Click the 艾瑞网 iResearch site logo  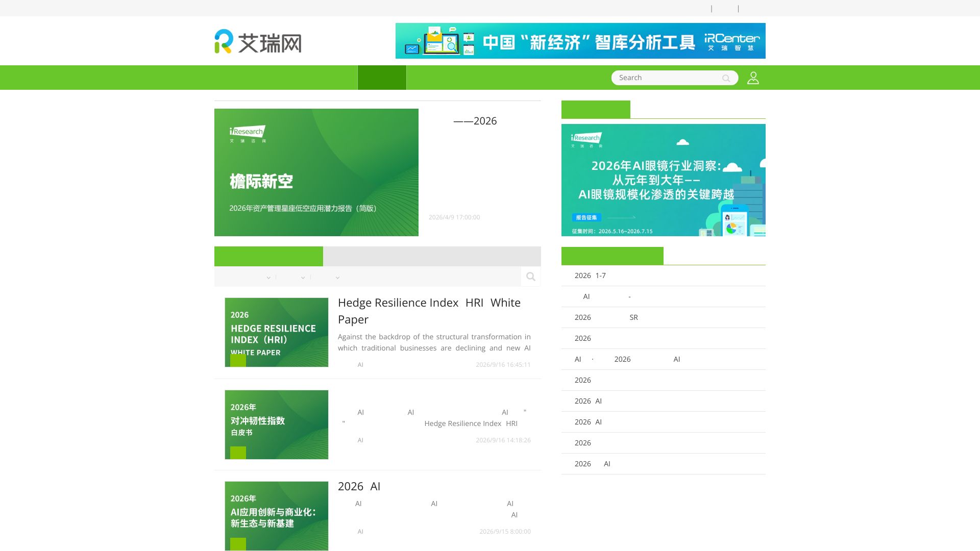click(258, 41)
